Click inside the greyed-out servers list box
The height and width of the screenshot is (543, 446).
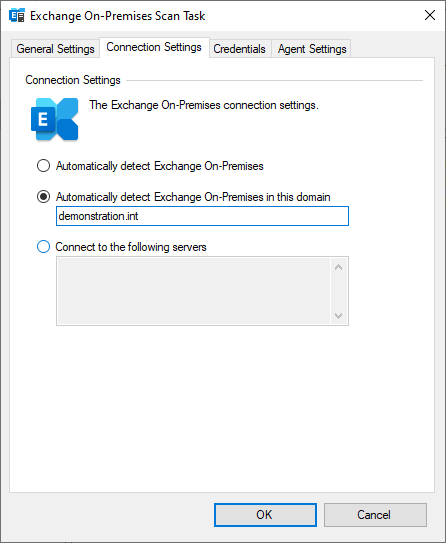[194, 291]
